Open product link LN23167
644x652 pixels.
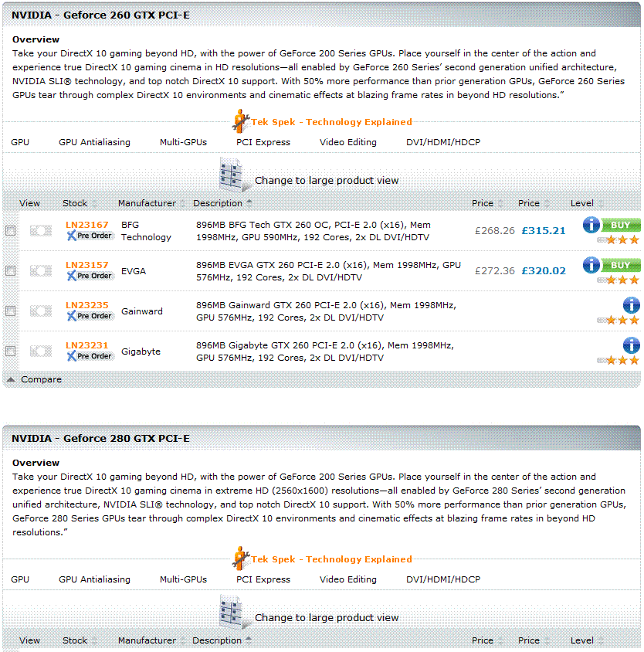click(x=87, y=225)
